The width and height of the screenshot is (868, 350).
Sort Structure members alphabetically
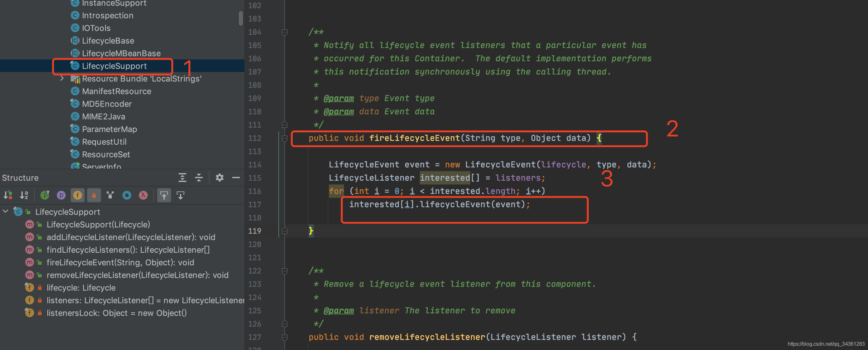24,195
